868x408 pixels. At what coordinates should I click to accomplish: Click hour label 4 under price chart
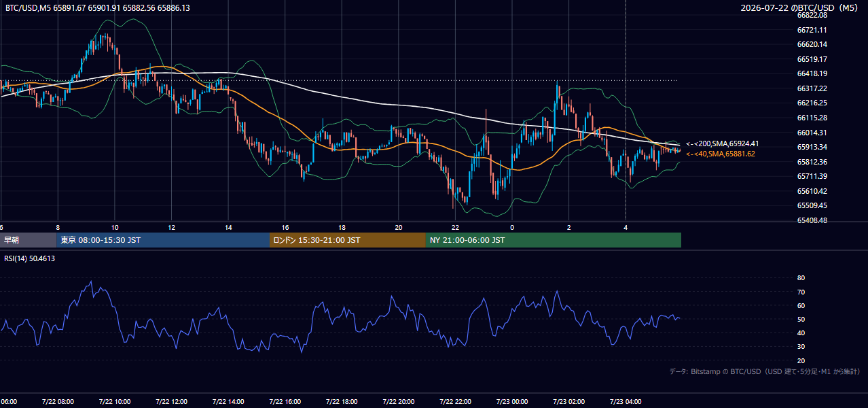[x=626, y=228]
